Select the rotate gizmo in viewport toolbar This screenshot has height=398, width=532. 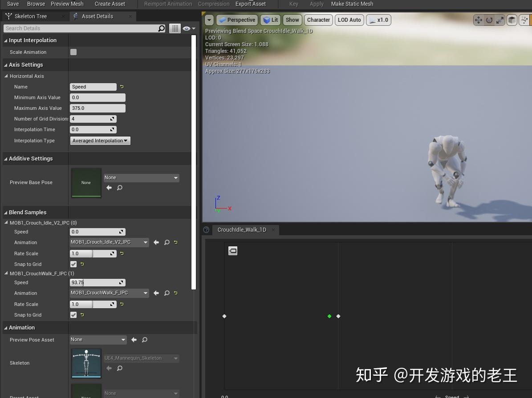[488, 20]
